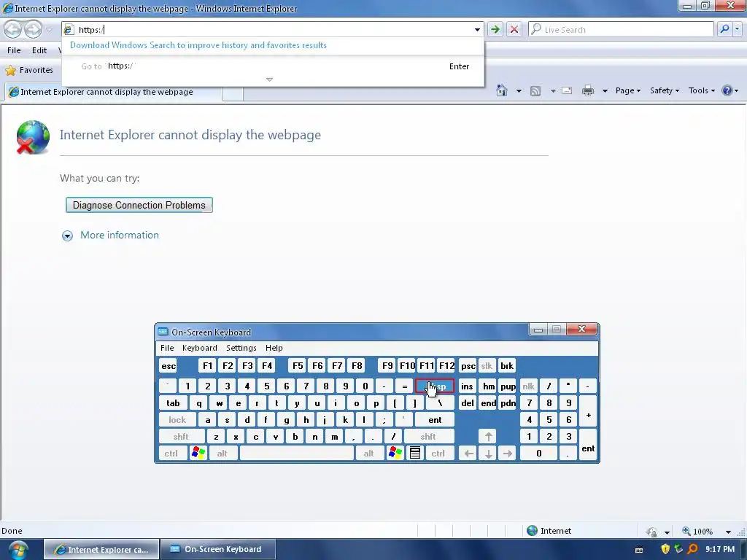Open the address bar history dropdown
The image size is (747, 560).
(x=477, y=29)
